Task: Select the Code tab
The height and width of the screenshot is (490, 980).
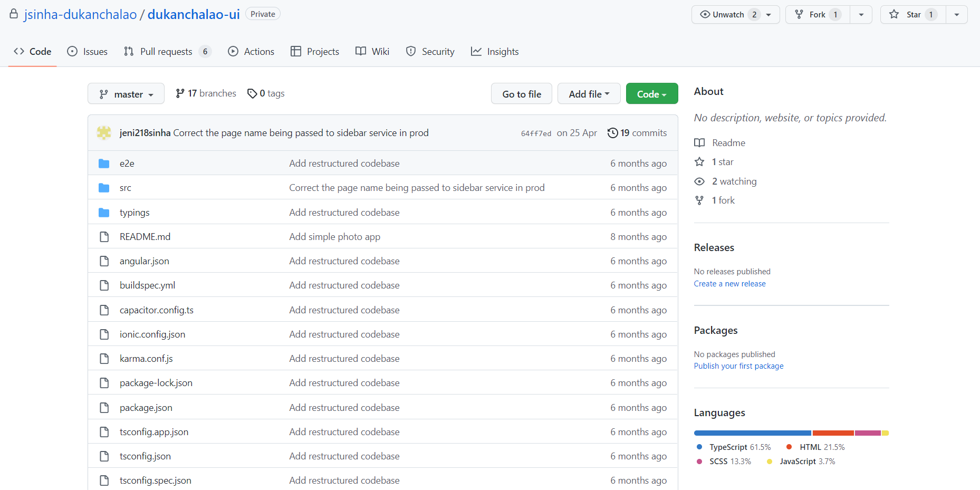Action: point(32,51)
